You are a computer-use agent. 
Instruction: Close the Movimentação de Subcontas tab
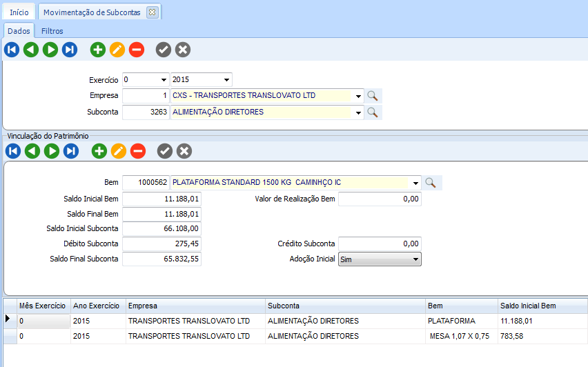[x=153, y=12]
